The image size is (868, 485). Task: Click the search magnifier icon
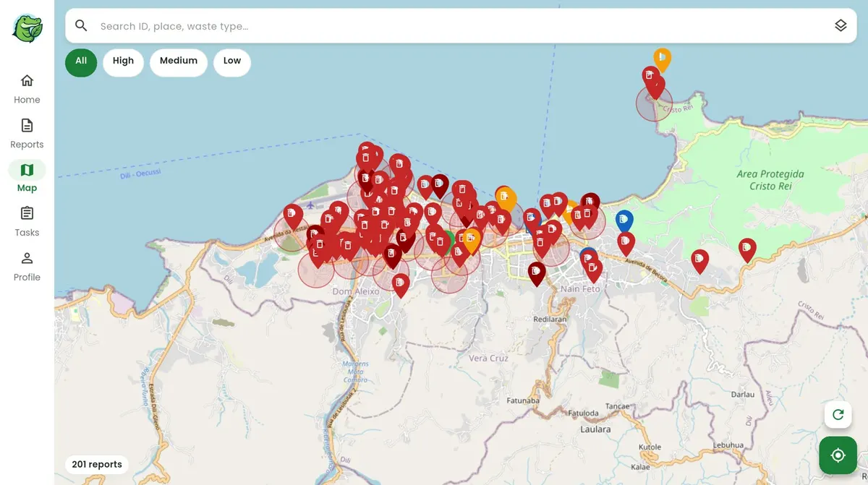81,26
